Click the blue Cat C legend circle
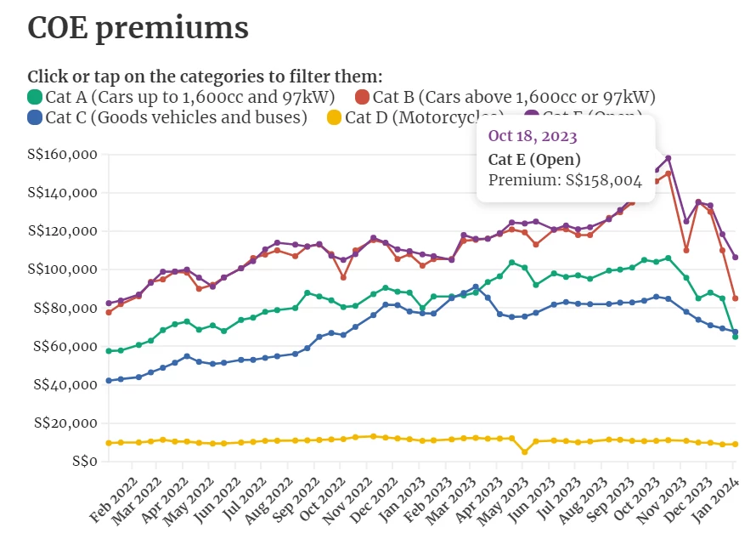 (35, 117)
